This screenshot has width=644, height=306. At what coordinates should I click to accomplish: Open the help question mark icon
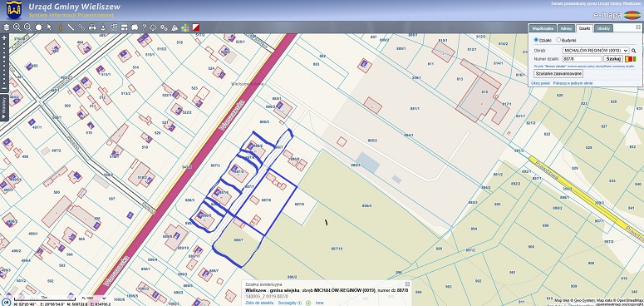[x=144, y=27]
